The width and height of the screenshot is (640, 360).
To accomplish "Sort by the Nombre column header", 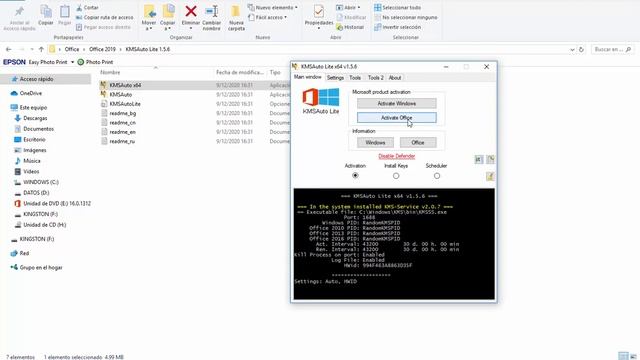I will click(110, 72).
